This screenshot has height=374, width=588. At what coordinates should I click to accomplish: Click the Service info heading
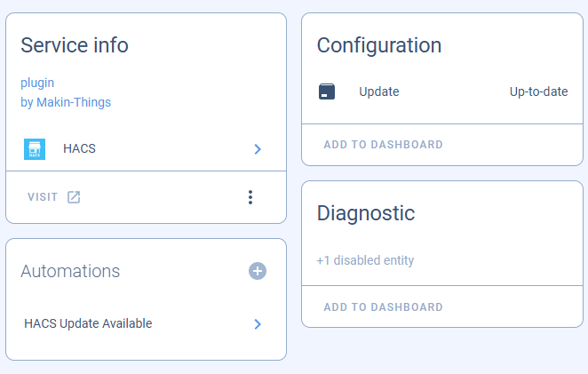point(75,45)
